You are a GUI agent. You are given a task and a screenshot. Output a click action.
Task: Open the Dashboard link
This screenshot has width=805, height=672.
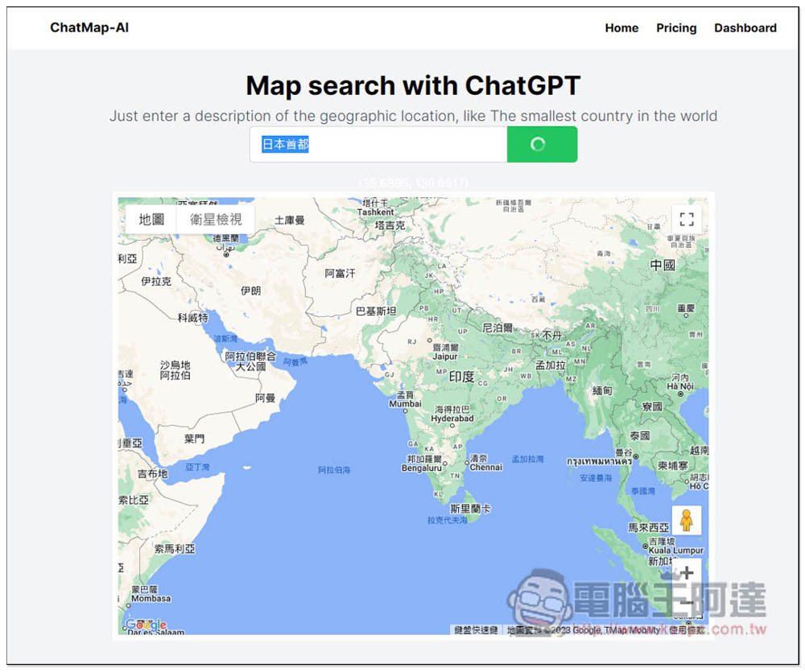(745, 28)
